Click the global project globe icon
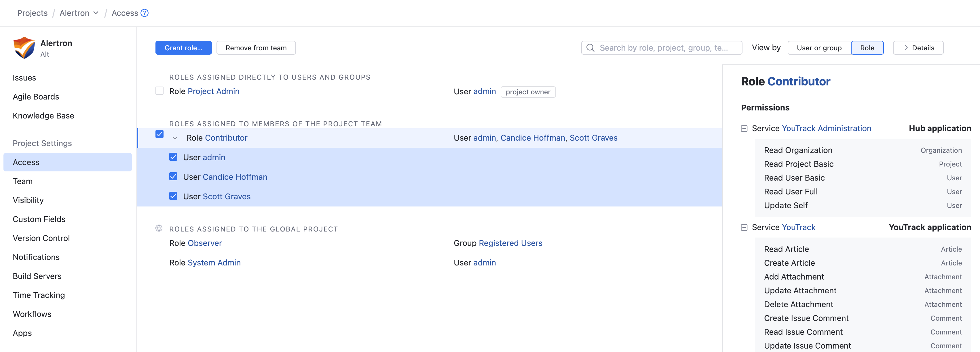This screenshot has height=352, width=980. tap(159, 228)
